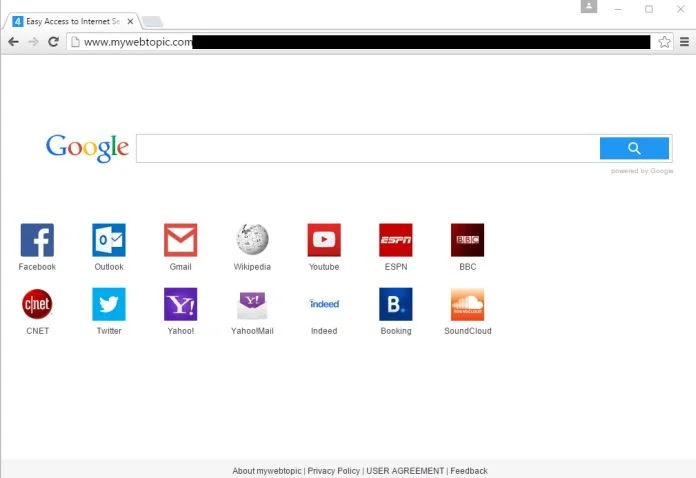
Task: Open the Feedback link
Action: coord(469,471)
